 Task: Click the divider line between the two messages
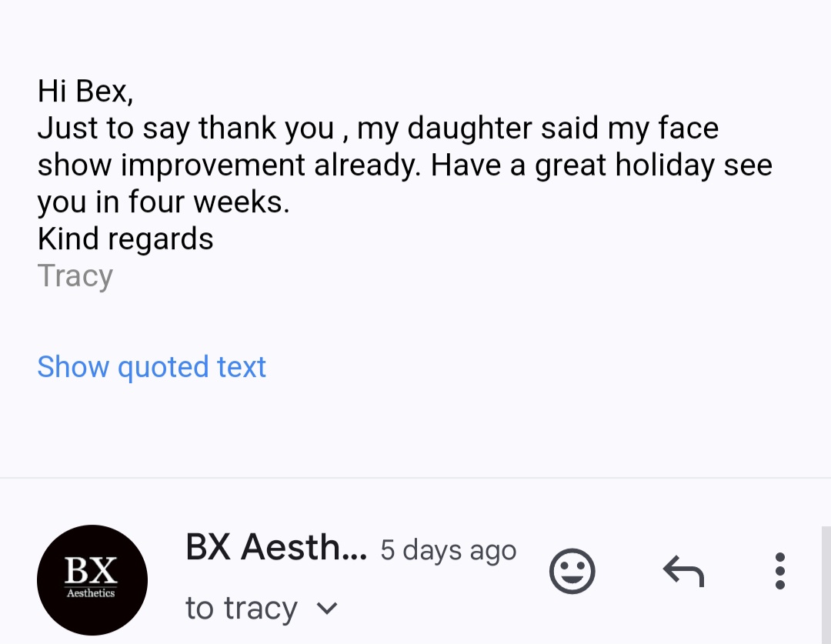coord(415,478)
